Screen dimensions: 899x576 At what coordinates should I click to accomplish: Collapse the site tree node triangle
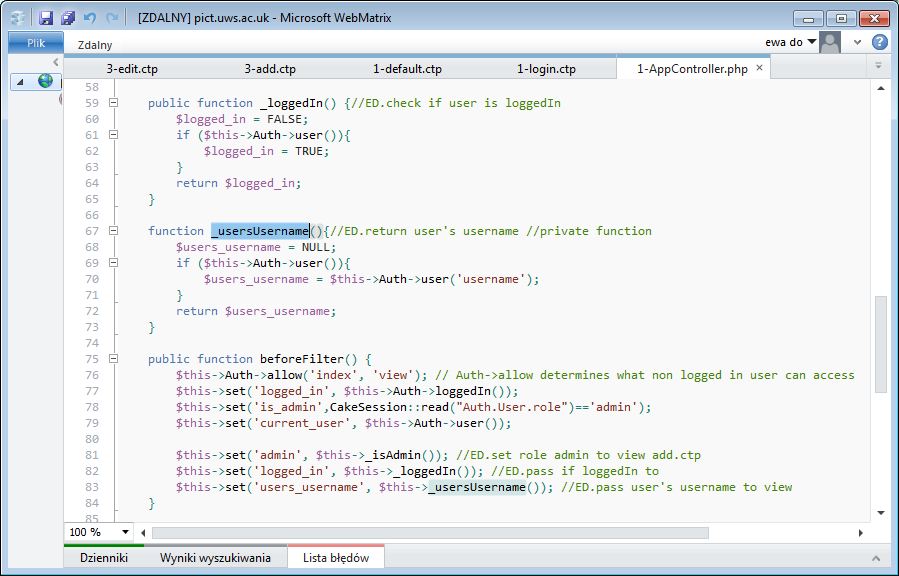point(20,82)
